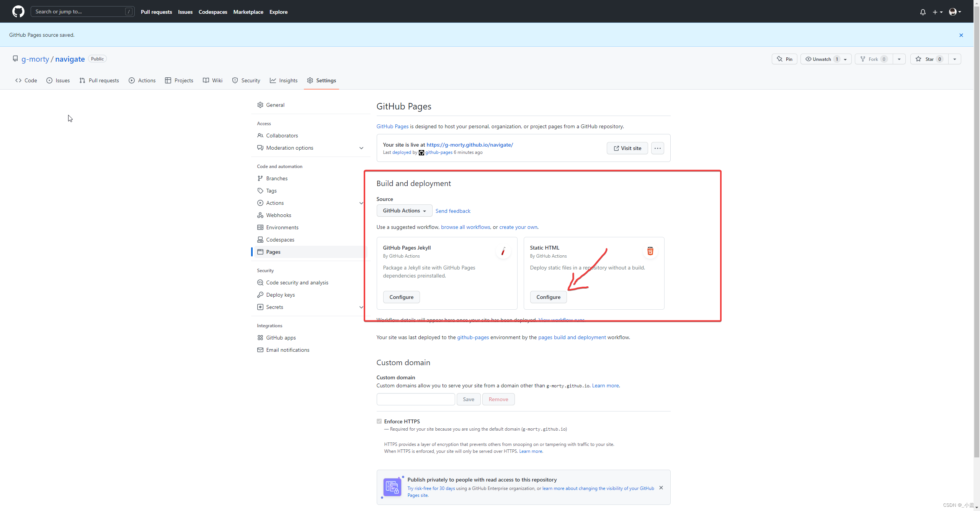Click the 'browse all workflows' link
The image size is (980, 511).
tap(465, 227)
